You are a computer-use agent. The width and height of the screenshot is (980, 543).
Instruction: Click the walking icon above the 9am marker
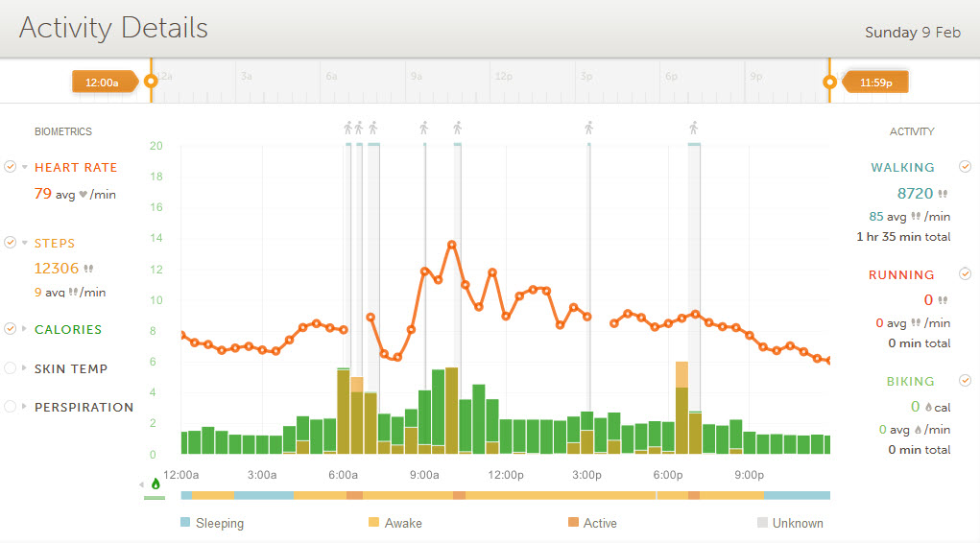click(x=423, y=128)
